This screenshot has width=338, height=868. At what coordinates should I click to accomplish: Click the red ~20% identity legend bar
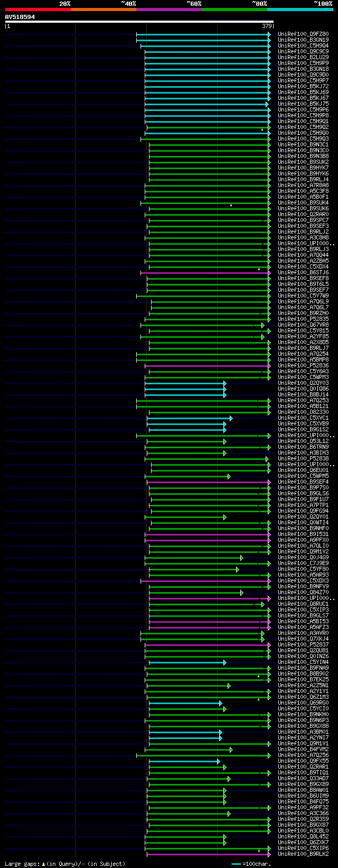37,9
